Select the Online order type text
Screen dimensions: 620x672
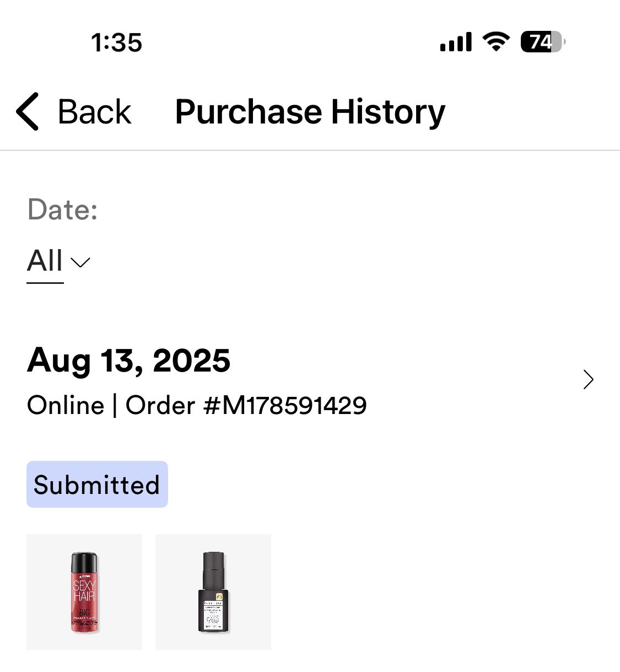tap(66, 405)
